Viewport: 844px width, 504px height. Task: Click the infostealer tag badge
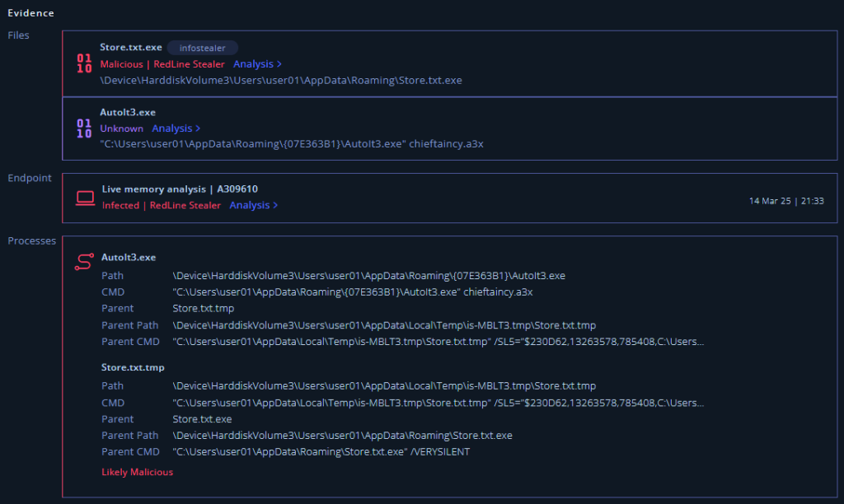[202, 48]
